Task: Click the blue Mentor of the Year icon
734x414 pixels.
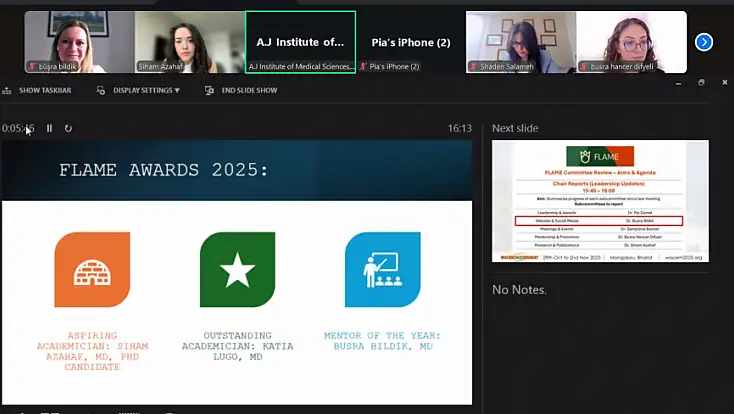Action: coord(382,269)
